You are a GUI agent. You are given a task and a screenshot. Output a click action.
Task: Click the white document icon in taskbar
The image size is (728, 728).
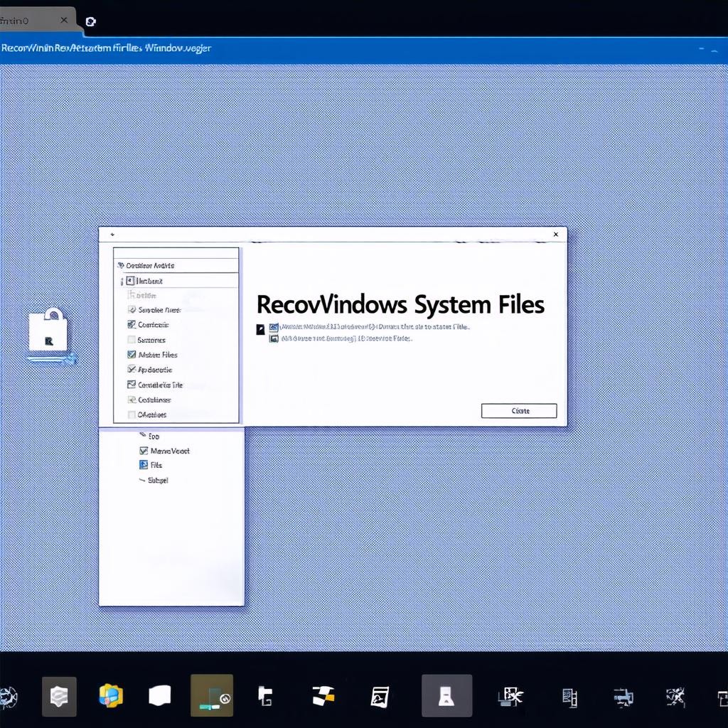pos(380,697)
